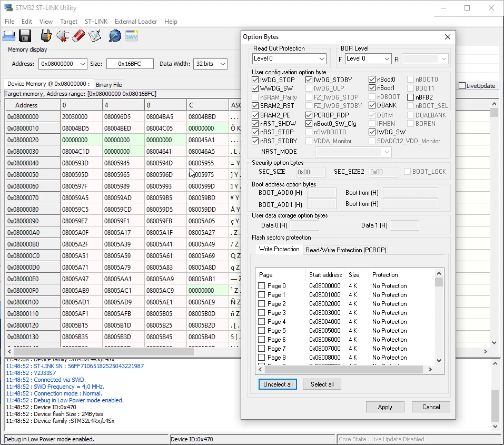Minimize the ST-LINK Utility window

(x=443, y=8)
